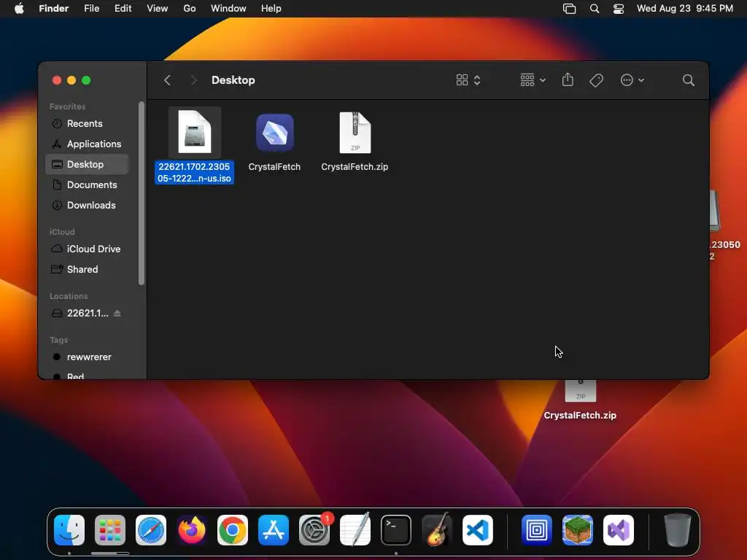The width and height of the screenshot is (747, 560).
Task: Launch Google Chrome from the Dock
Action: [233, 529]
